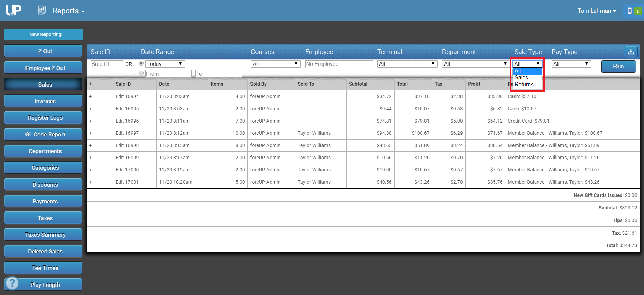Open the Categories report
The image size is (644, 295).
[43, 168]
